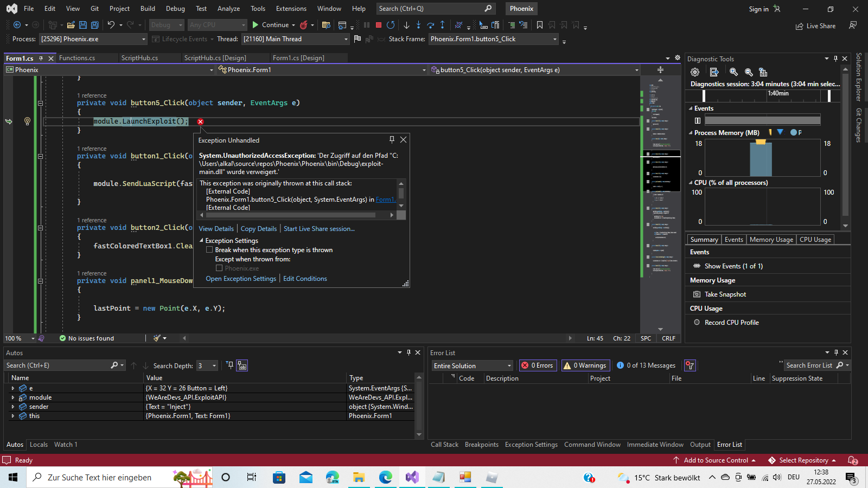This screenshot has height=488, width=868.
Task: Open the Debug menu
Action: (x=175, y=9)
